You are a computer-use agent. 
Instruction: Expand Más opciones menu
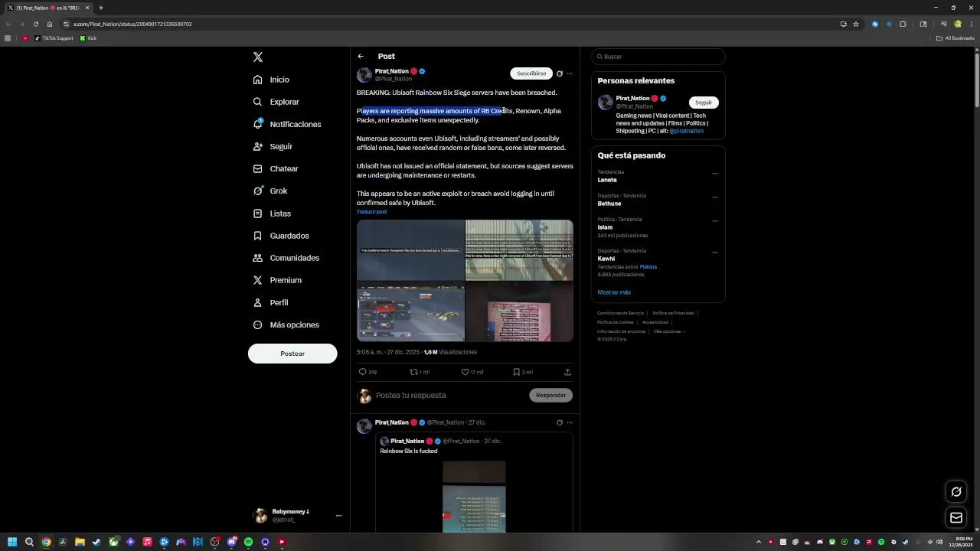coord(286,324)
